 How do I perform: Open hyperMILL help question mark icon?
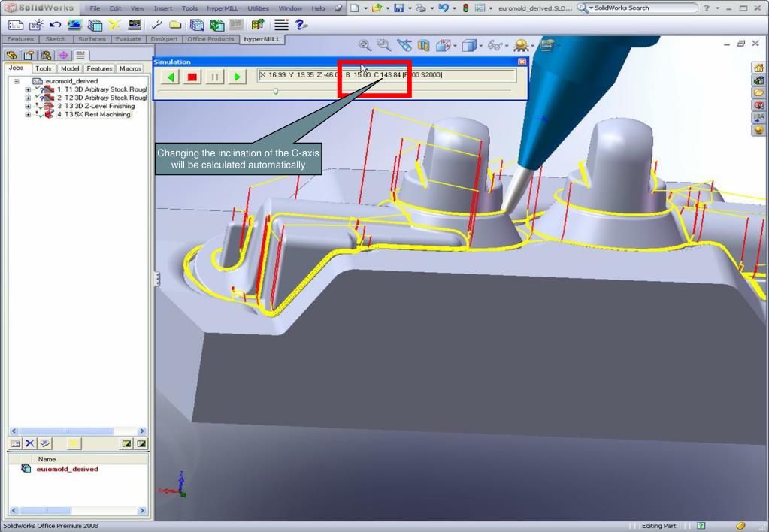301,25
